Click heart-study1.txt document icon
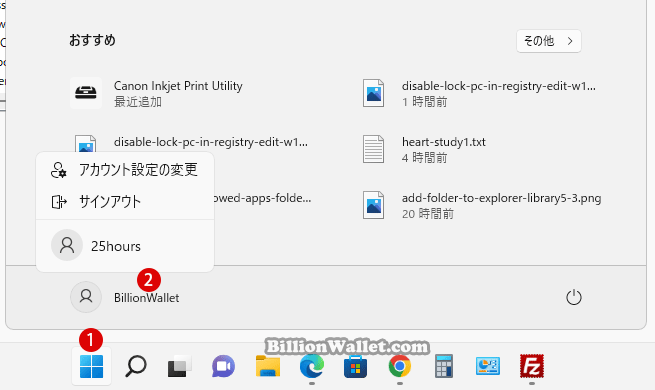 tap(373, 149)
